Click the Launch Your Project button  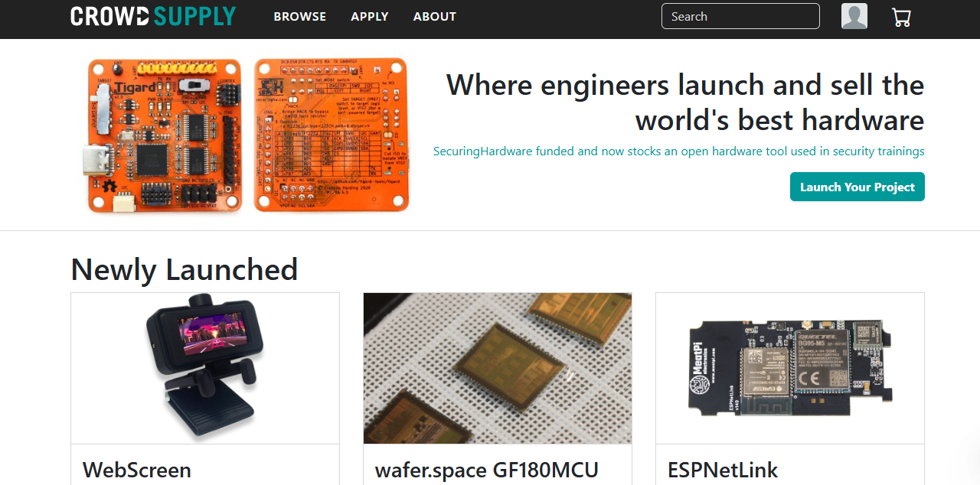[857, 187]
